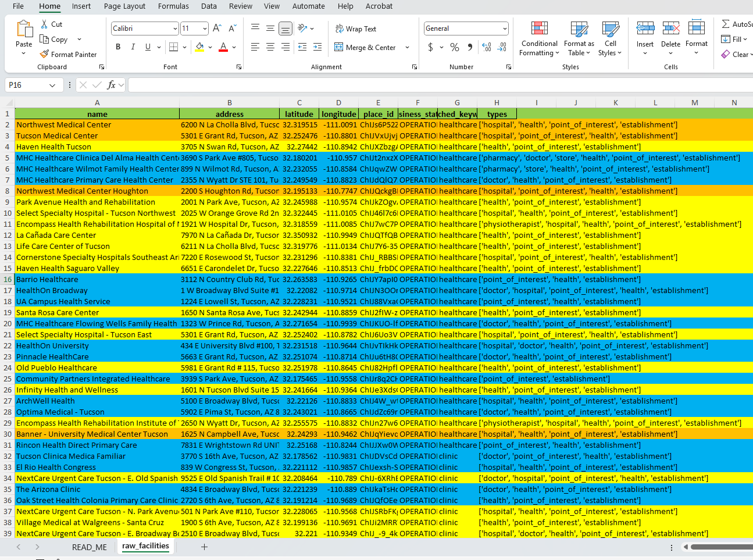Click the Cell Styles icon

coord(611,28)
